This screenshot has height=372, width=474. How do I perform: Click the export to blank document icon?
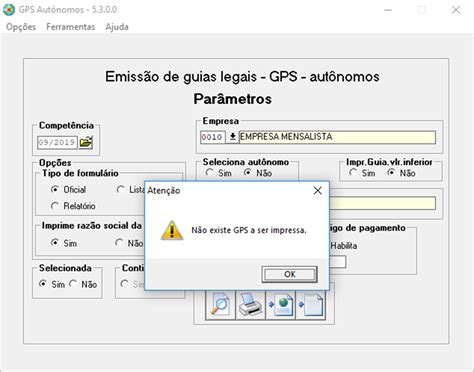point(310,305)
